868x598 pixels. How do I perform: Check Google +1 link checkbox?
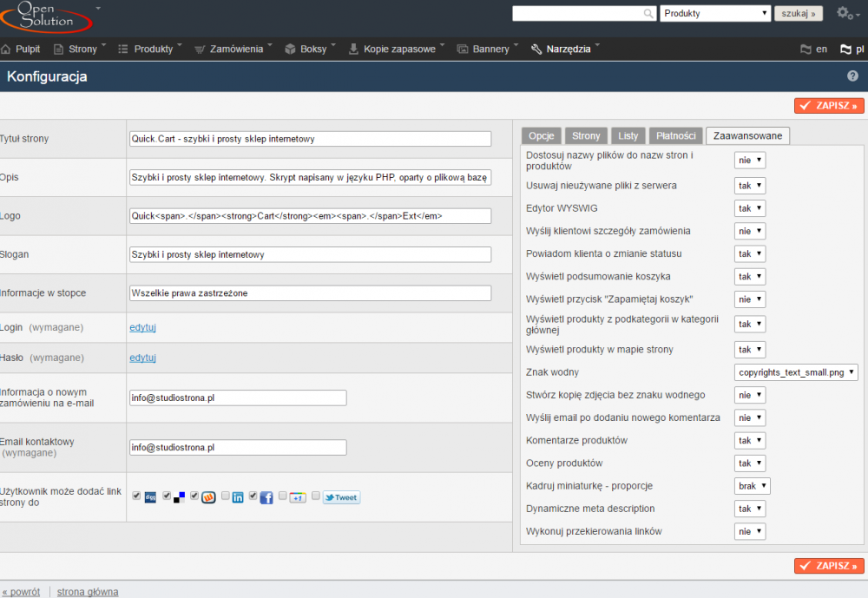click(282, 496)
